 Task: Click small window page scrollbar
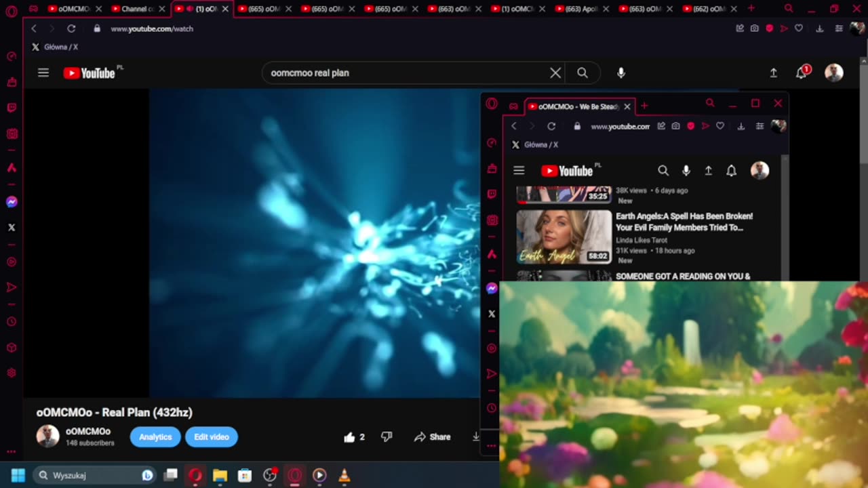click(x=785, y=217)
